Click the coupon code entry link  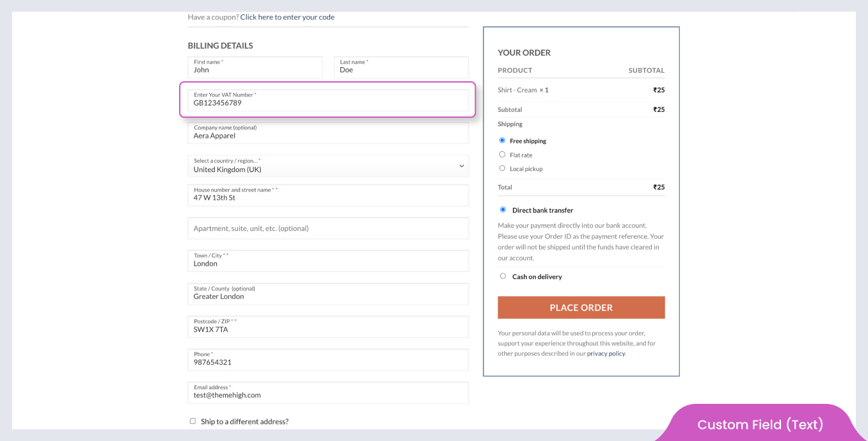coord(287,17)
